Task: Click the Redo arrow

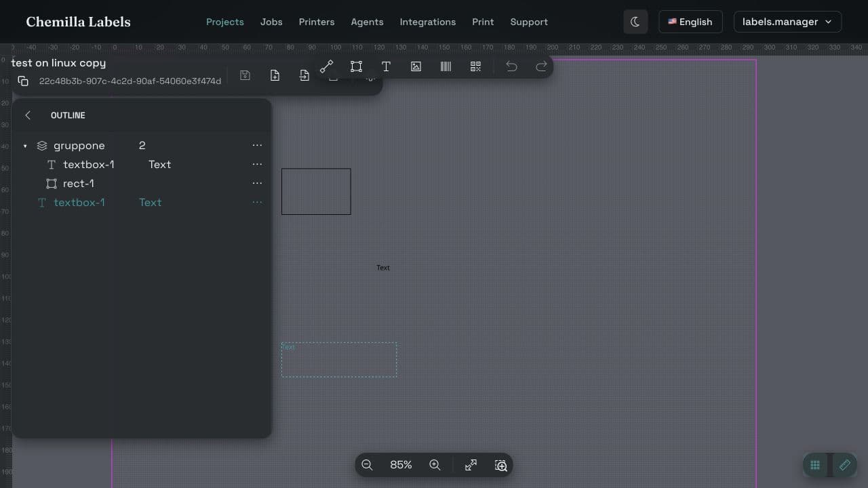Action: 541,66
